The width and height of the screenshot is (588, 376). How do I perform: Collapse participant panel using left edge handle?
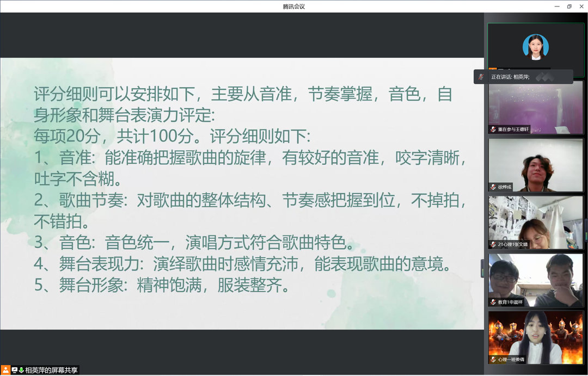coord(482,268)
